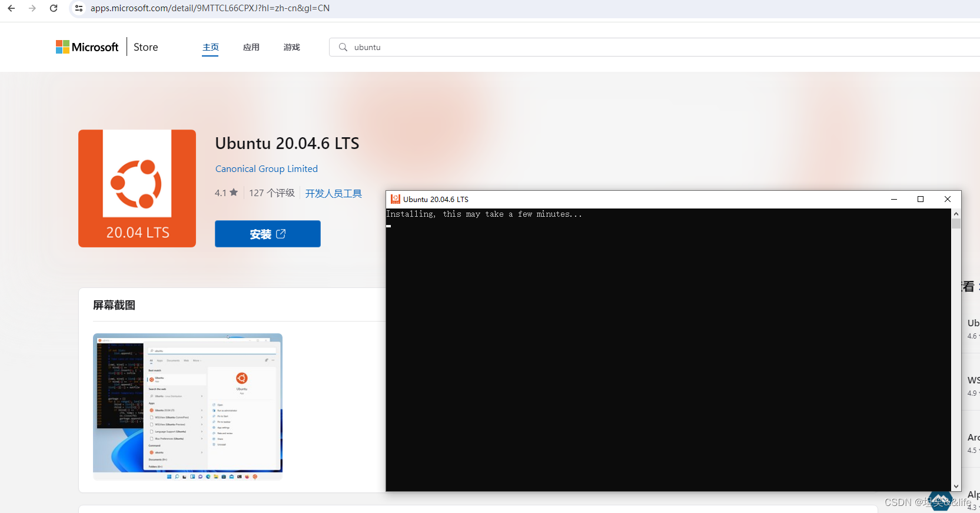Click the browser address bar URL

click(x=210, y=8)
